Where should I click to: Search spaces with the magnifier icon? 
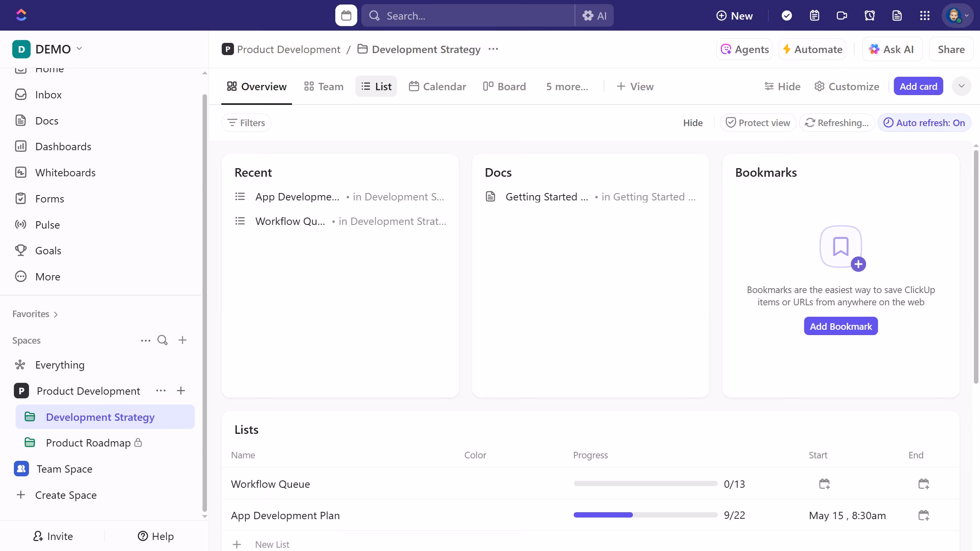163,340
